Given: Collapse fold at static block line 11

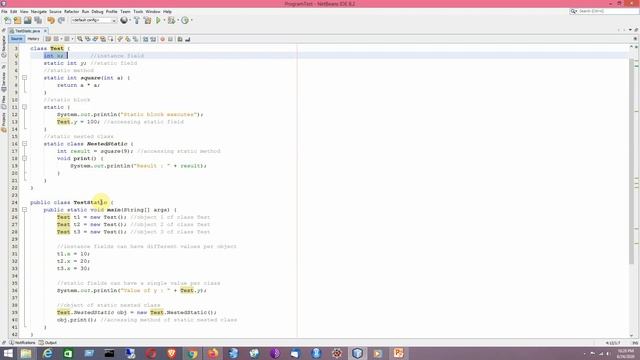Looking at the screenshot, I should point(24,107).
